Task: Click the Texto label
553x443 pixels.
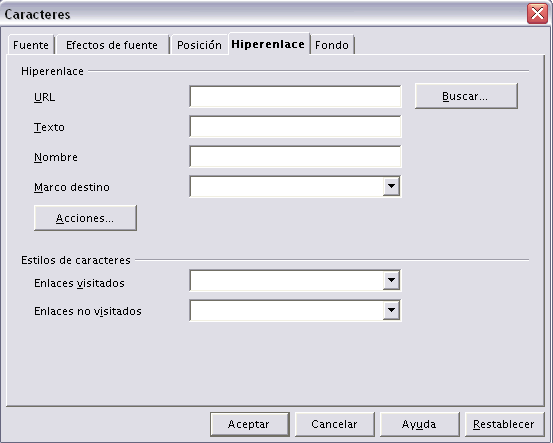Action: point(49,127)
